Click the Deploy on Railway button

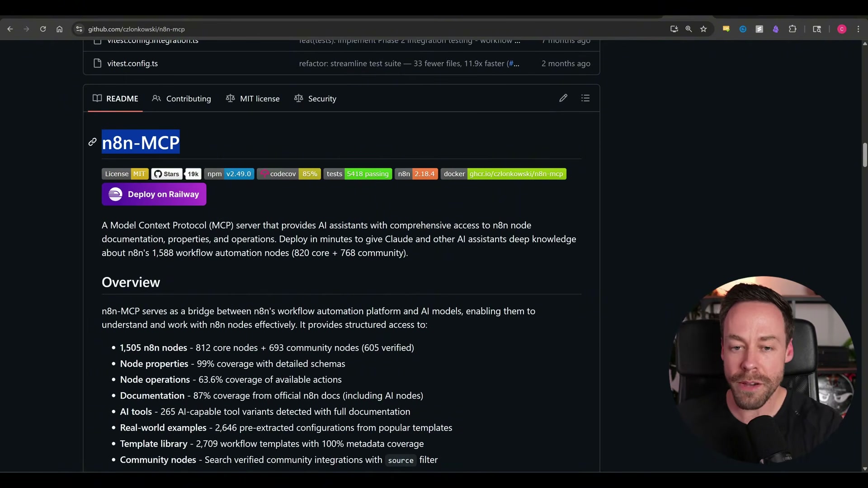154,194
